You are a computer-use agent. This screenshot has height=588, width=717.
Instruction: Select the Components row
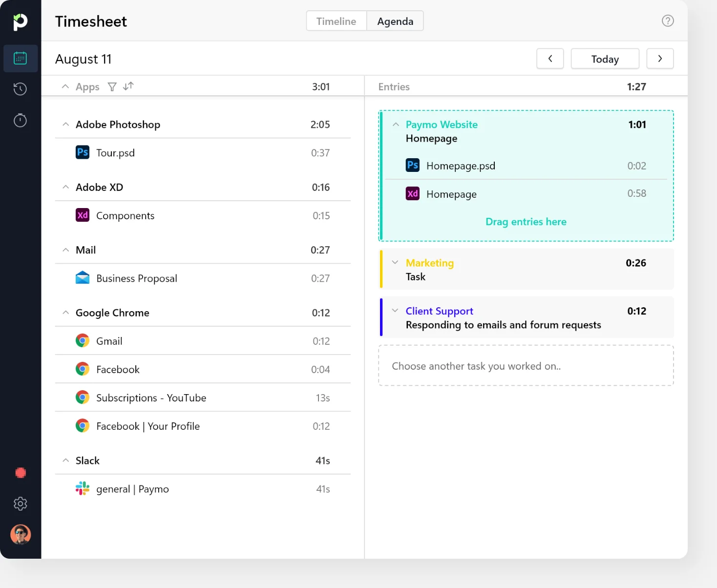click(x=203, y=215)
